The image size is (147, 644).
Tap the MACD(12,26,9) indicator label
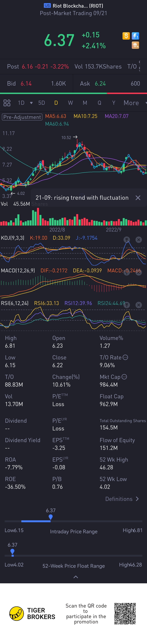click(x=18, y=270)
